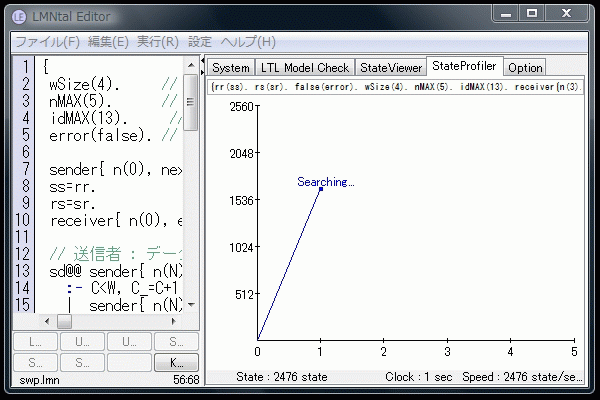Open the ヘルプ(H) menu

tap(247, 42)
